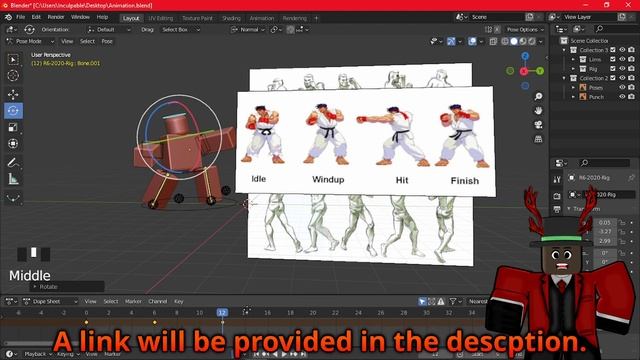The image size is (640, 360).
Task: Click the Blender logo menu icon
Action: (x=8, y=17)
